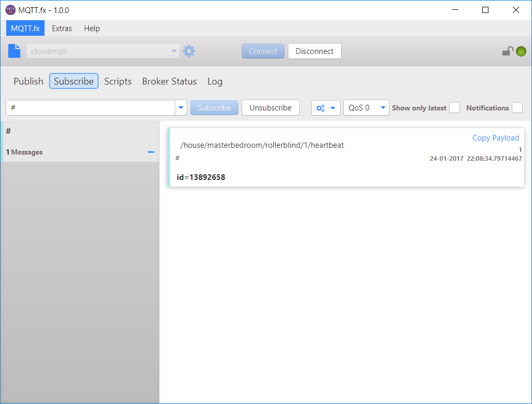Click the Connect button
This screenshot has width=532, height=404.
tap(263, 51)
